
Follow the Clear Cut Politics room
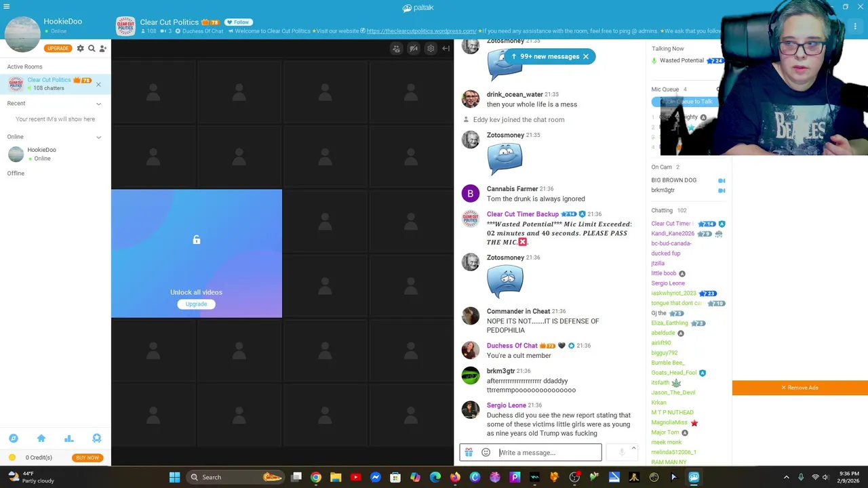click(238, 22)
